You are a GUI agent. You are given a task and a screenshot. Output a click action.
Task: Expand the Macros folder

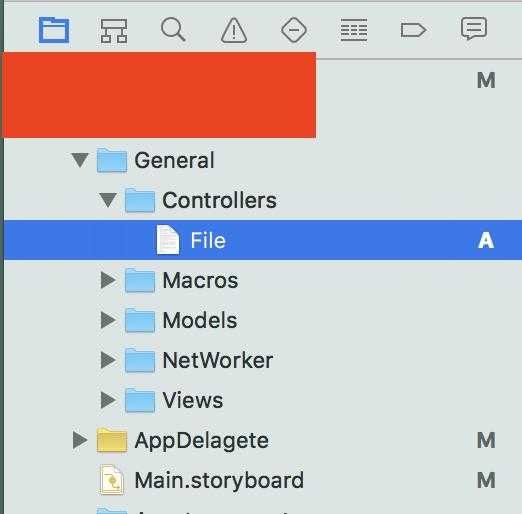108,280
